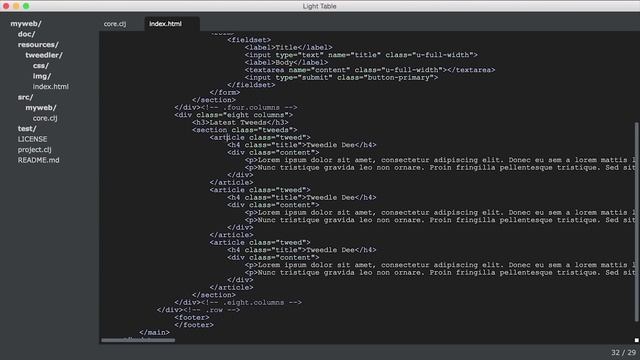Image resolution: width=640 pixels, height=360 pixels.
Task: Collapse the src/ folder
Action: [x=25, y=97]
